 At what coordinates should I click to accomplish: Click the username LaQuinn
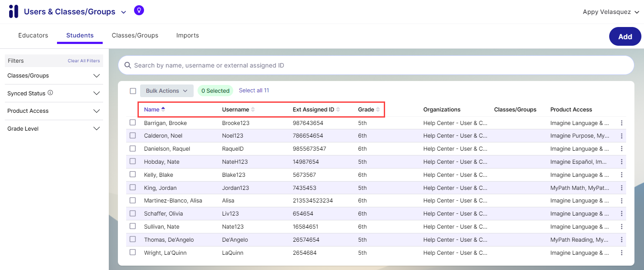(233, 253)
